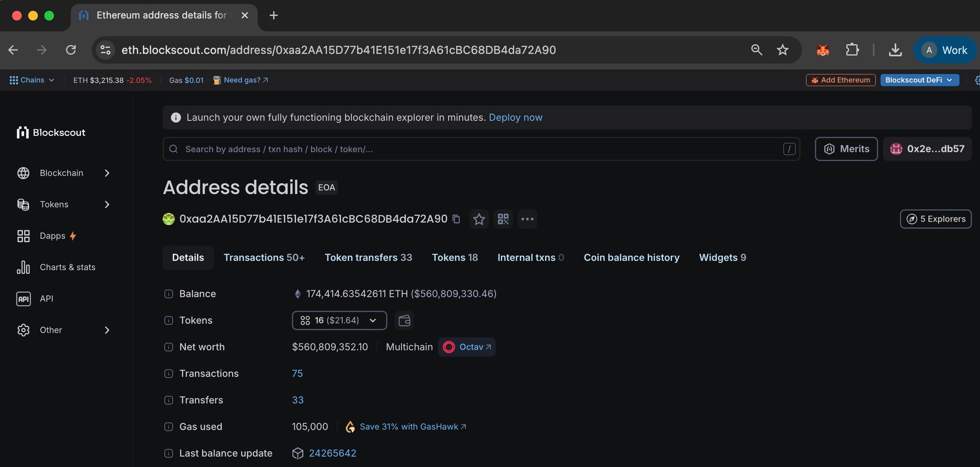
Task: Open more options next to the address
Action: [x=527, y=219]
